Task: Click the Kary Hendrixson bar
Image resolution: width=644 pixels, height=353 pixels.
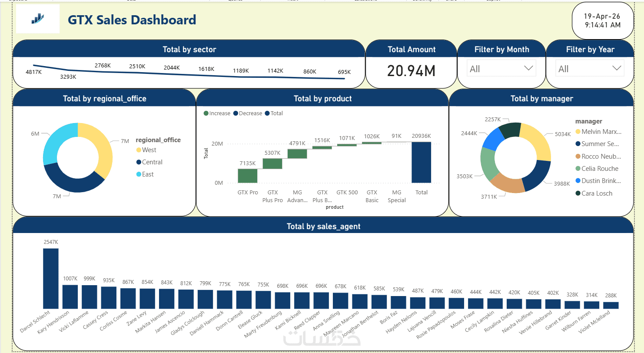Action: click(x=70, y=297)
